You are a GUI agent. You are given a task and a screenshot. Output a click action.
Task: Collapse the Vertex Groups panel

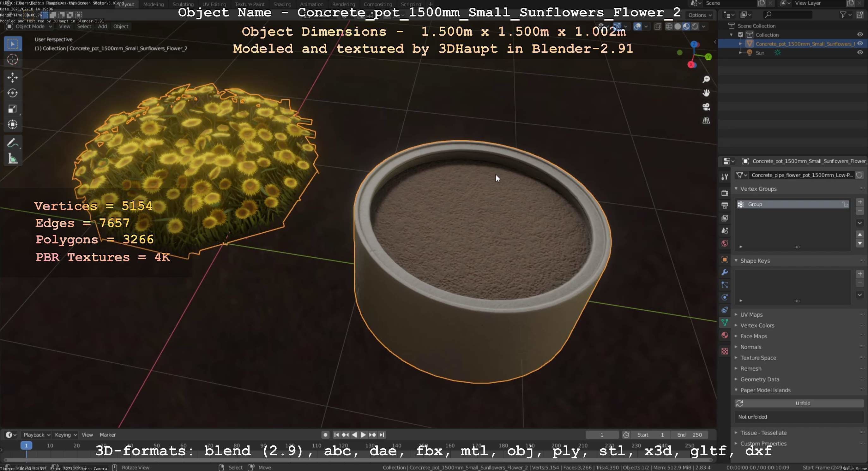pos(736,189)
